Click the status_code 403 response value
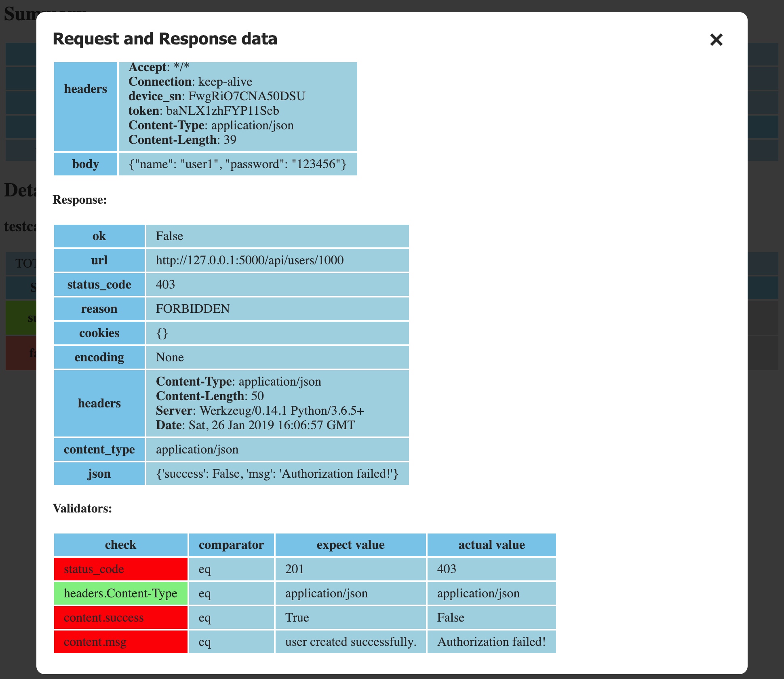Screen dimensions: 784x679 (x=166, y=285)
